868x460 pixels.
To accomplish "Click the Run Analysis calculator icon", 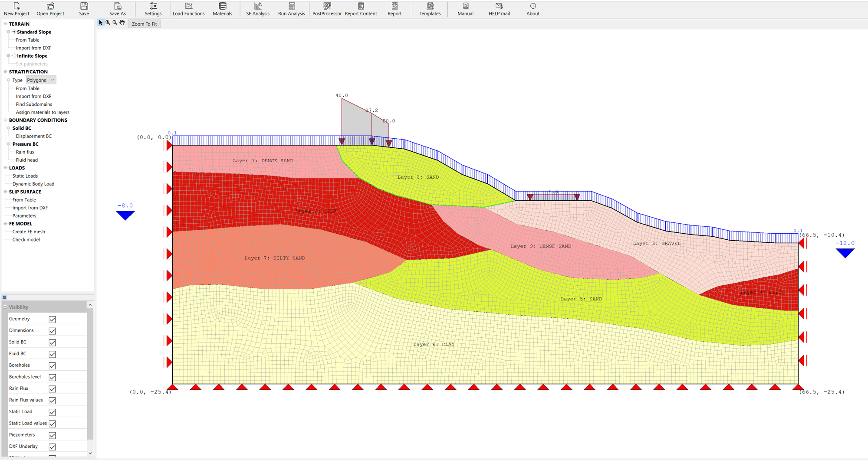I will (291, 6).
